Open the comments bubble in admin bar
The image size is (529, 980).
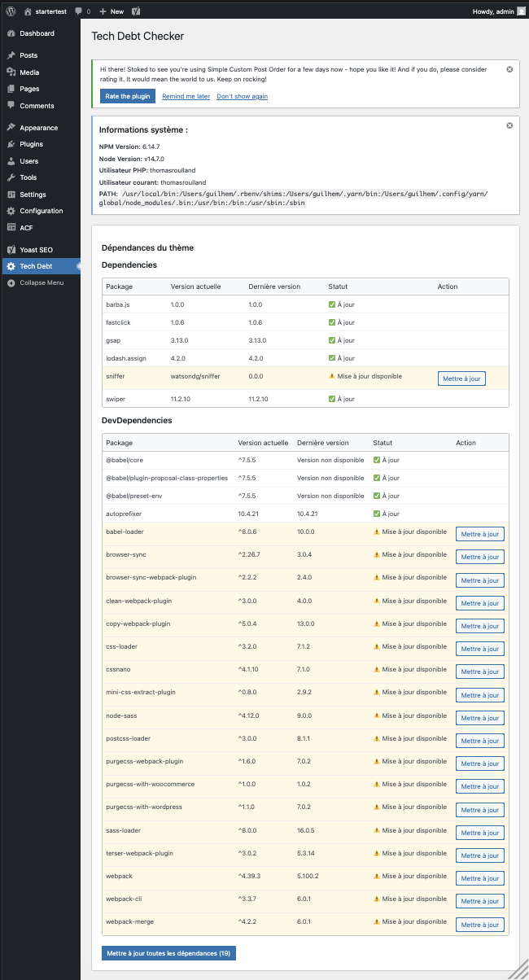(x=82, y=11)
